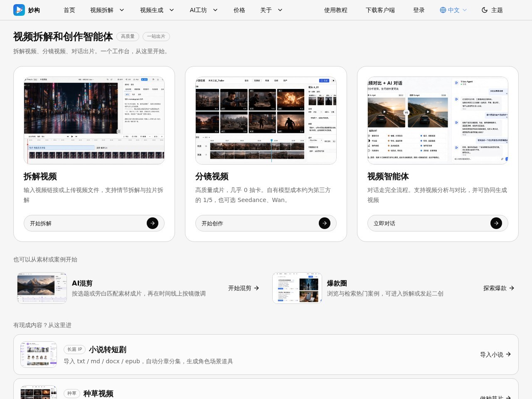This screenshot has height=399, width=532.
Task: Open the 价格 page
Action: tap(239, 10)
